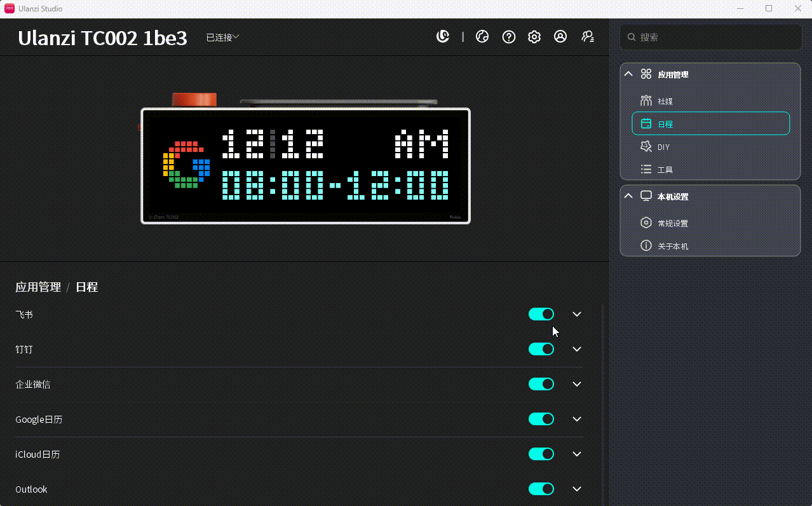Click the 应用管理 sidebar section header
The width and height of the screenshot is (812, 506).
coord(710,74)
